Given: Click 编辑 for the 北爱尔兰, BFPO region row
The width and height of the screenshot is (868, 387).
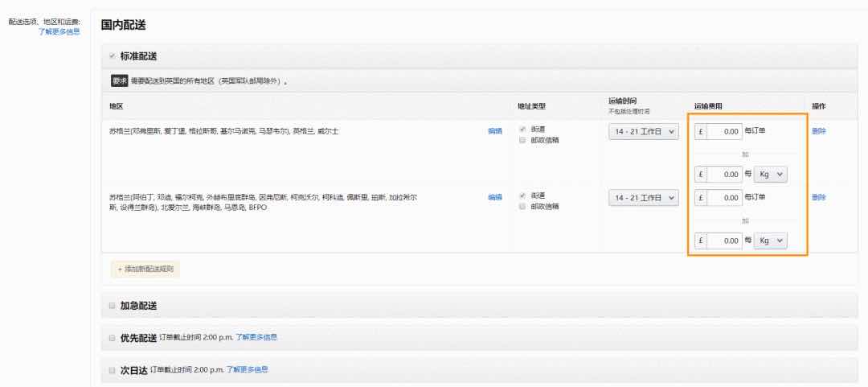Looking at the screenshot, I should coord(495,197).
